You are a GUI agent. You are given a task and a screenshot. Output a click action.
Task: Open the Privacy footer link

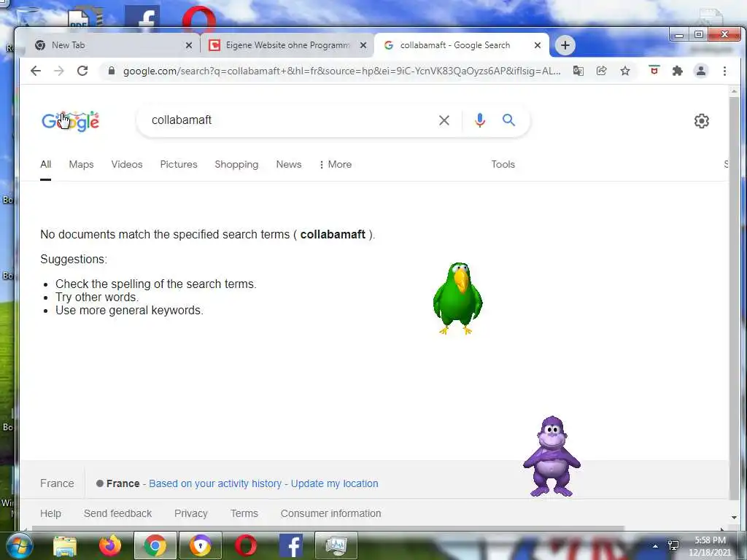pos(191,513)
